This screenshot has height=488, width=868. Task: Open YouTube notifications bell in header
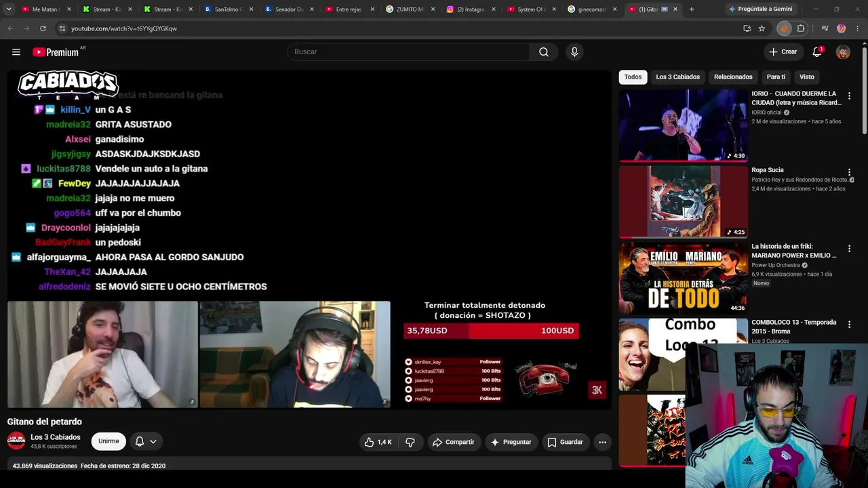click(817, 52)
